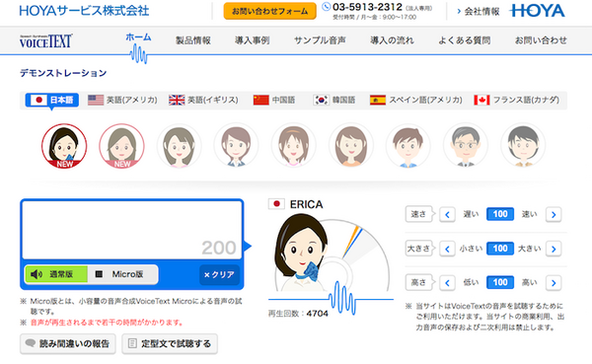592x364 pixels.
Task: Open ホーム in navigation bar
Action: (138, 37)
